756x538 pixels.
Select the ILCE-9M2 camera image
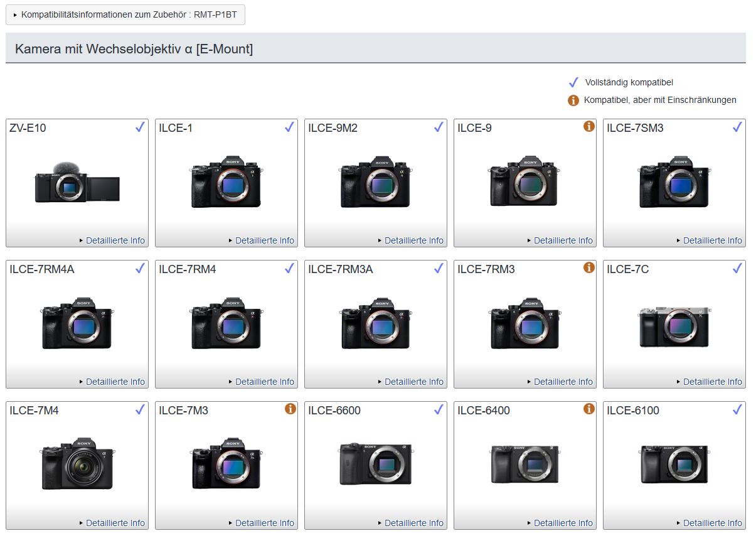click(376, 181)
